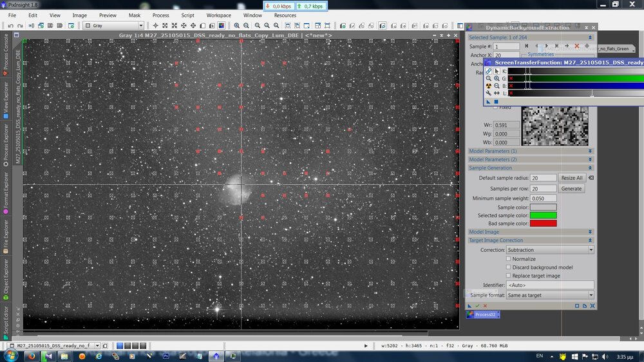Open the Script menu

187,15
